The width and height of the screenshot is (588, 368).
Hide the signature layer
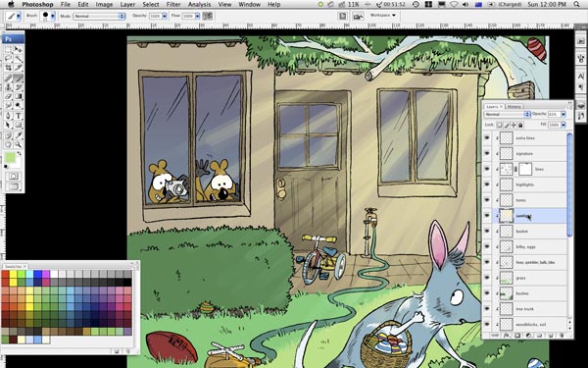487,153
